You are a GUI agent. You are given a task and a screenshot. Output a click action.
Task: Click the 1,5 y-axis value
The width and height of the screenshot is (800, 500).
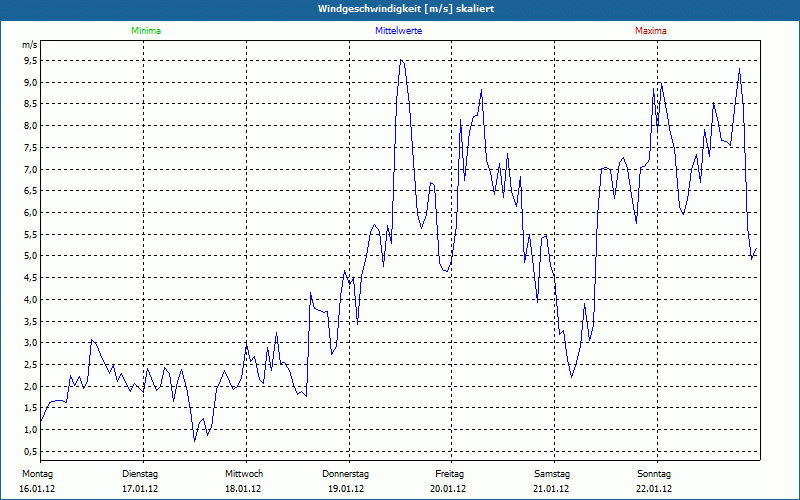[x=30, y=408]
